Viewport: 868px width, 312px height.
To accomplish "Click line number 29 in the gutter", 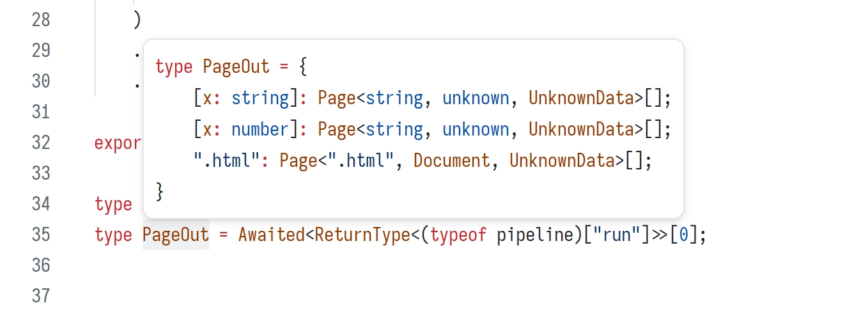I will pos(41,50).
